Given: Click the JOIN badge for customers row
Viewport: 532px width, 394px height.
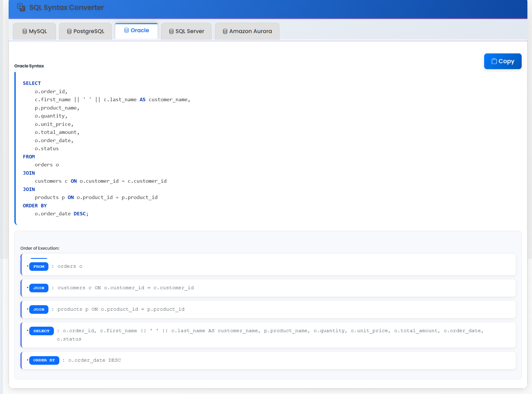Looking at the screenshot, I should [x=39, y=288].
